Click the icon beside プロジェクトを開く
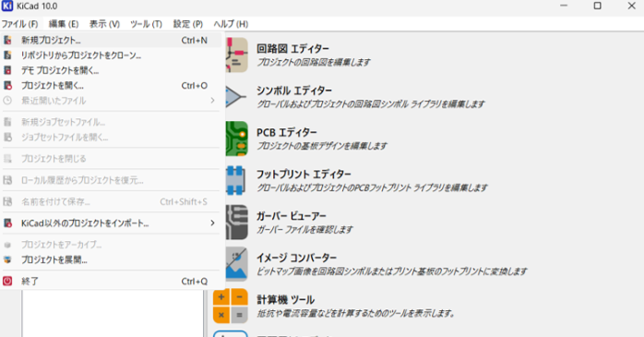 7,86
